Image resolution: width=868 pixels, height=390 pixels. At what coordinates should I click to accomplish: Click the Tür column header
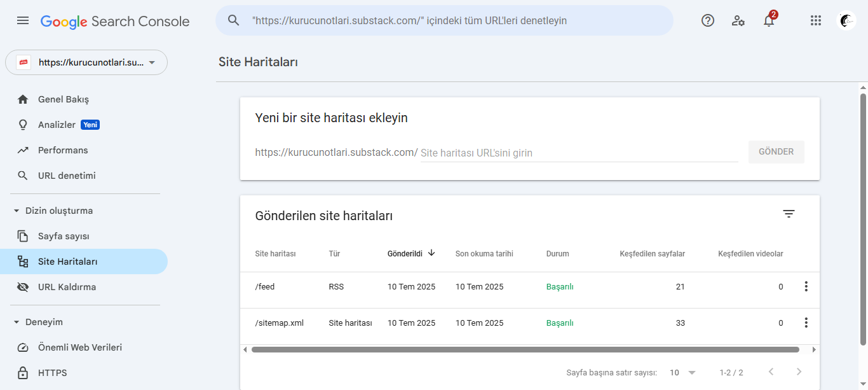click(334, 253)
